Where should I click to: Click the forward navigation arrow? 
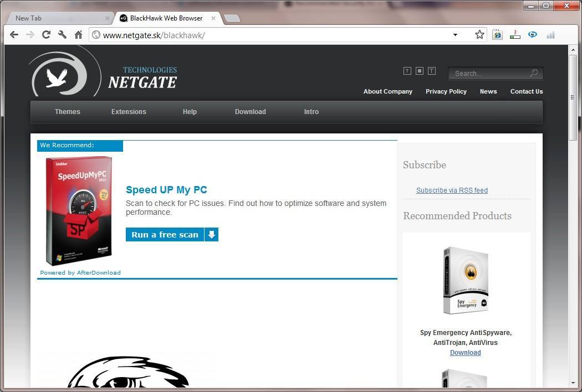coord(30,35)
